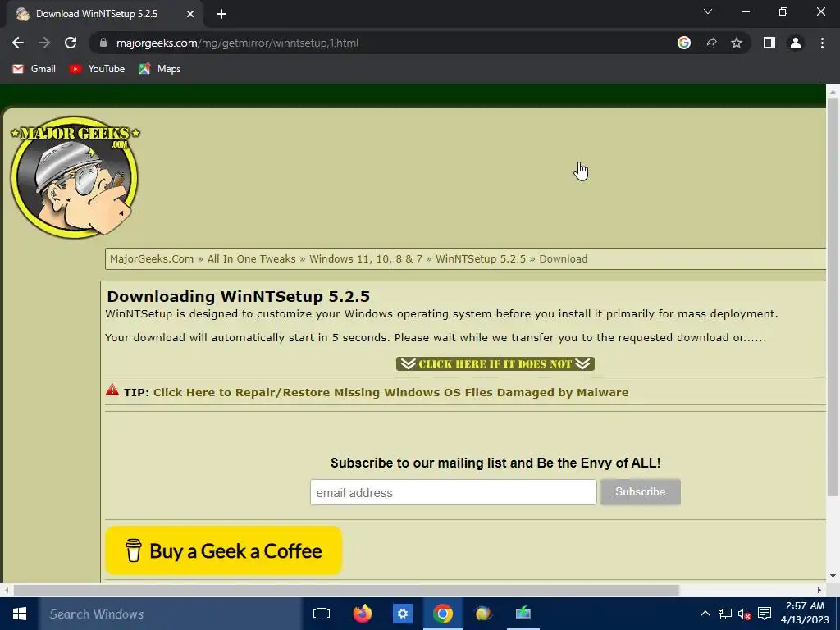Image resolution: width=840 pixels, height=630 pixels.
Task: Go back to the previous page
Action: click(18, 43)
